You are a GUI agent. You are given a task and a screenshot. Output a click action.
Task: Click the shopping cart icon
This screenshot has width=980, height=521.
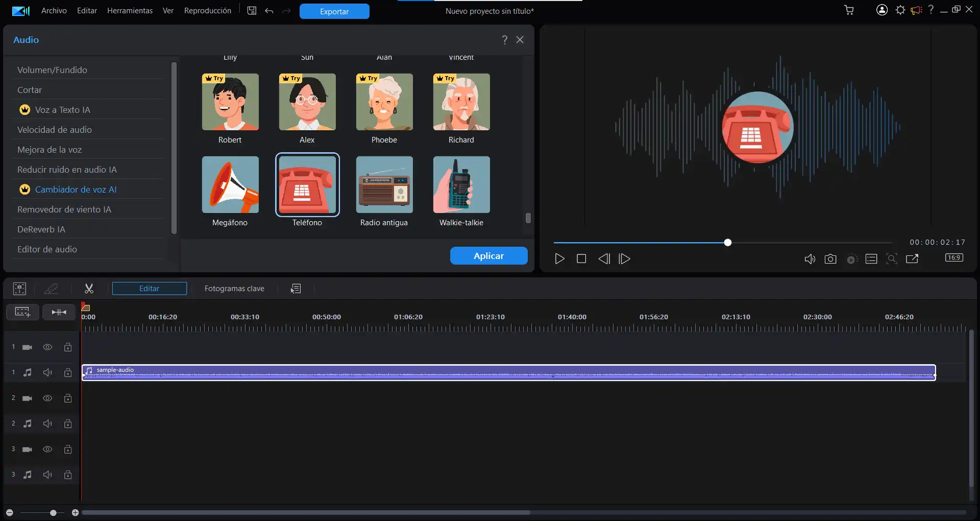[849, 10]
